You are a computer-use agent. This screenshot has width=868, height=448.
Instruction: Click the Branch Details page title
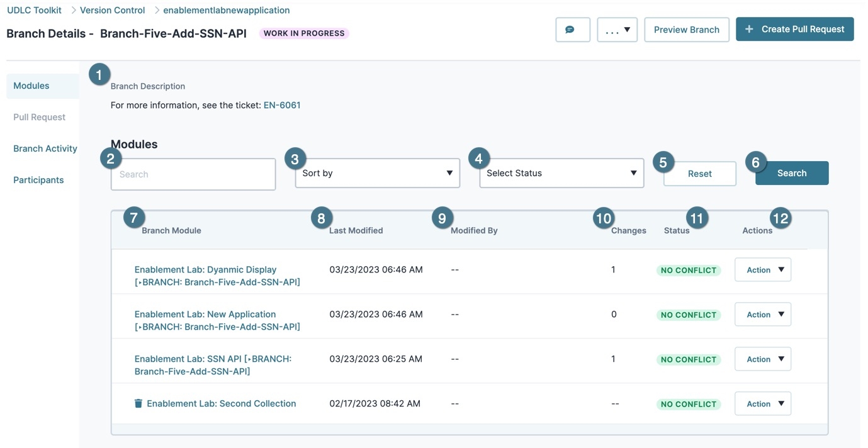click(x=127, y=33)
